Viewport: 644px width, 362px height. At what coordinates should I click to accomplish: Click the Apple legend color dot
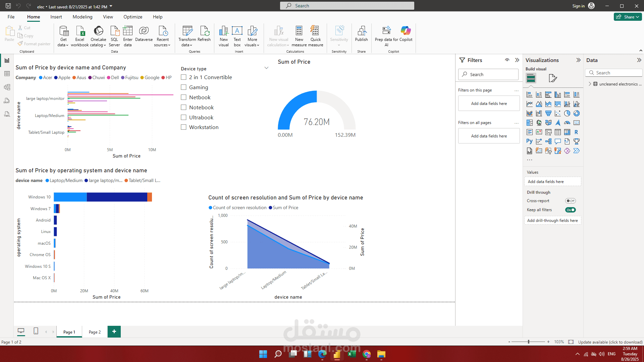click(56, 77)
